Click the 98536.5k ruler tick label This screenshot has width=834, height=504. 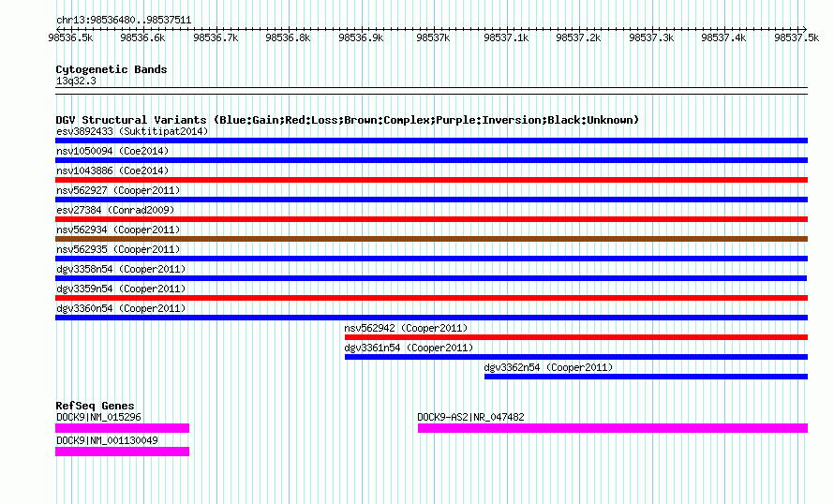(70, 38)
